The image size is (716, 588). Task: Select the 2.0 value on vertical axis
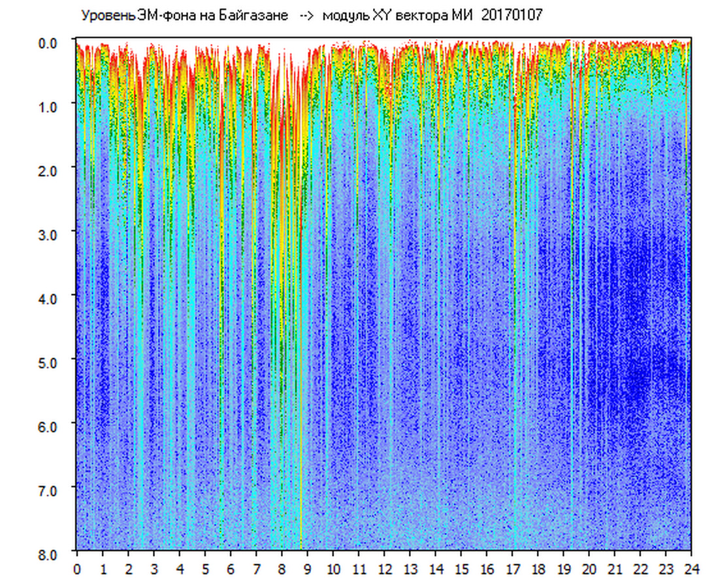click(x=50, y=170)
